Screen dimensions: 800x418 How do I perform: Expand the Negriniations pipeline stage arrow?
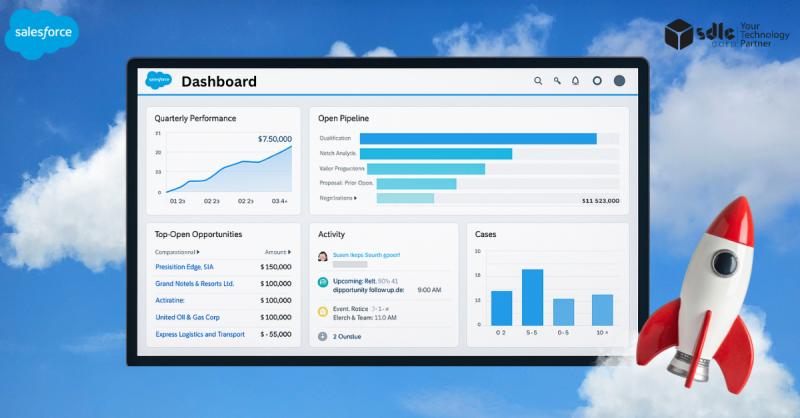click(x=356, y=198)
